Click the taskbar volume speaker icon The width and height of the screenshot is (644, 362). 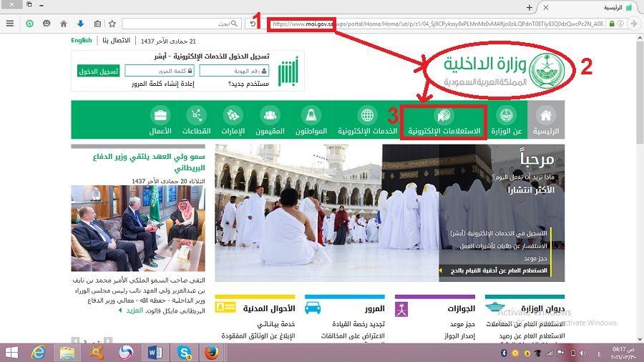click(582, 353)
